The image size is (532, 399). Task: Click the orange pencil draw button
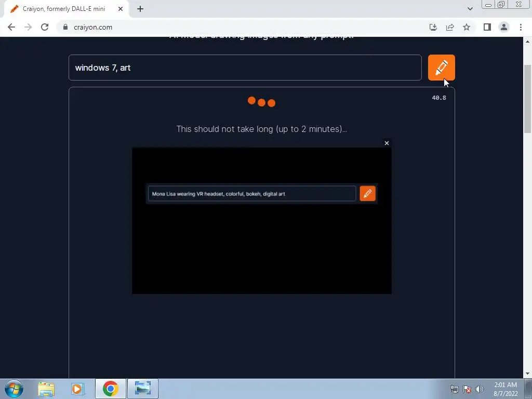click(441, 68)
